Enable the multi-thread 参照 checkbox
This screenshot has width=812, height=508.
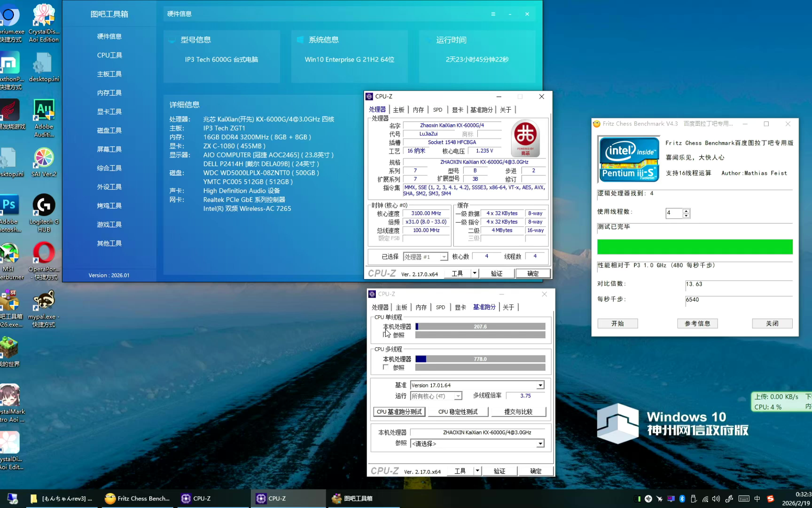coord(385,368)
